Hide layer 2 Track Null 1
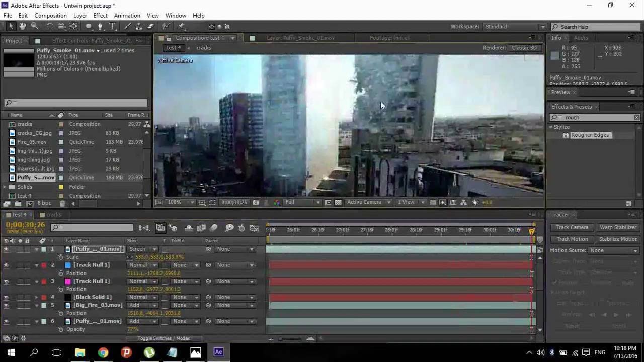Image resolution: width=644 pixels, height=362 pixels. pyautogui.click(x=6, y=265)
